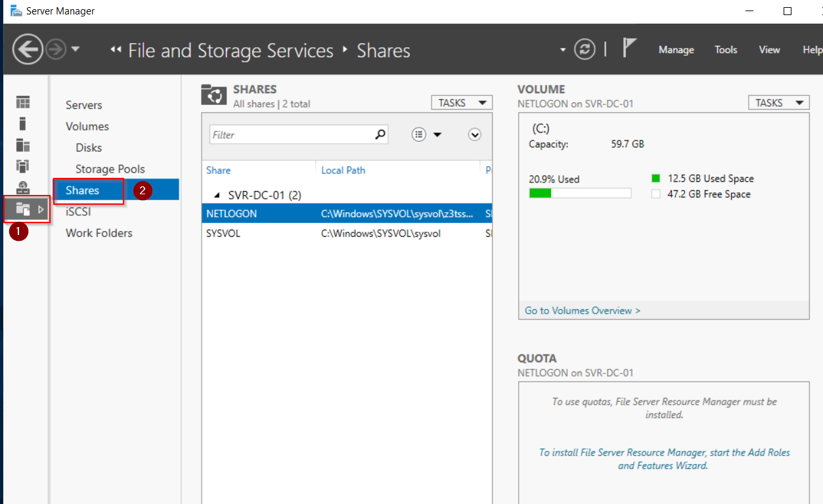823x504 pixels.
Task: Open the Volume TASKS dropdown
Action: 778,103
